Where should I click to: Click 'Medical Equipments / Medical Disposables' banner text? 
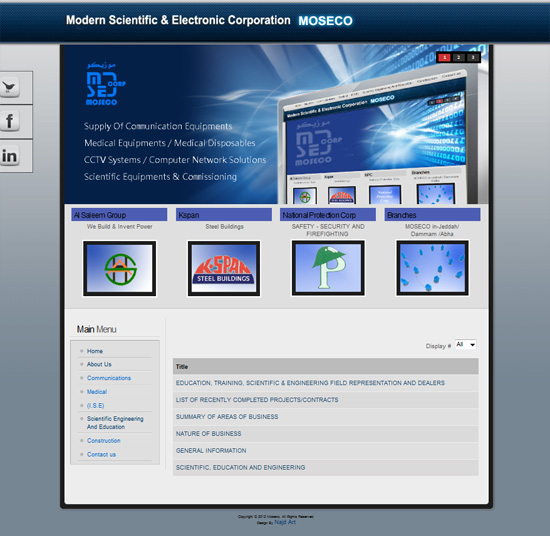click(x=170, y=143)
